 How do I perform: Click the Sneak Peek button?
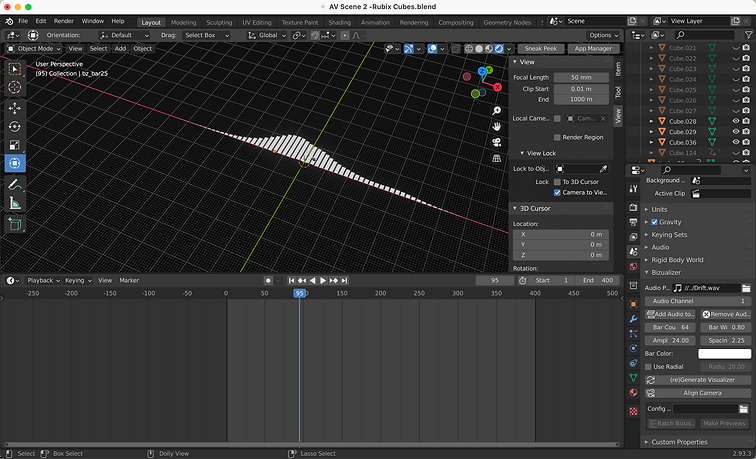tap(540, 49)
